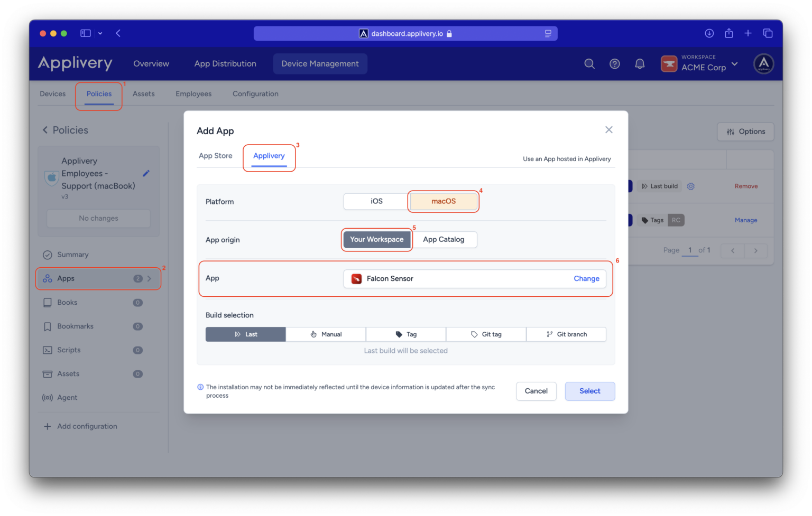This screenshot has width=812, height=516.
Task: Select the iOS platform option
Action: point(375,201)
